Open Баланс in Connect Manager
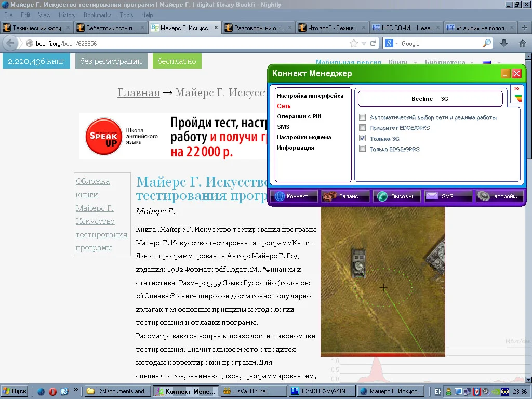The image size is (532, 399). tap(345, 196)
